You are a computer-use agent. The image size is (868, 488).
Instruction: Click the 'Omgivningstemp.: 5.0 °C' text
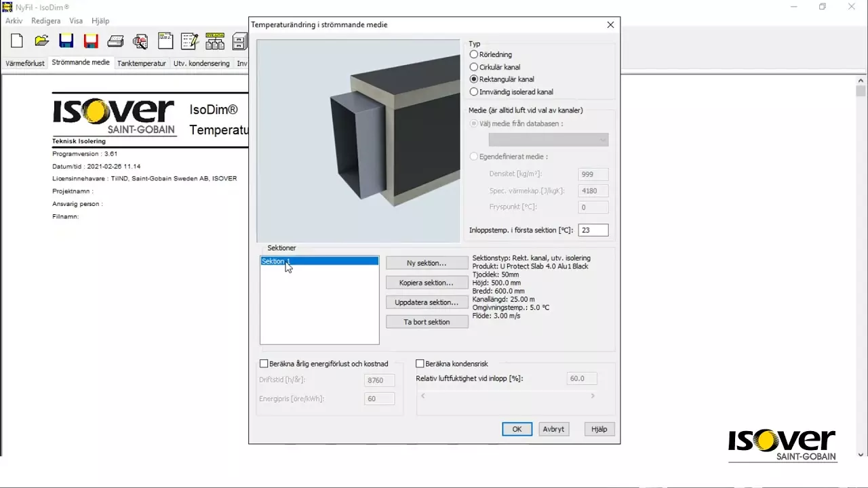click(511, 308)
